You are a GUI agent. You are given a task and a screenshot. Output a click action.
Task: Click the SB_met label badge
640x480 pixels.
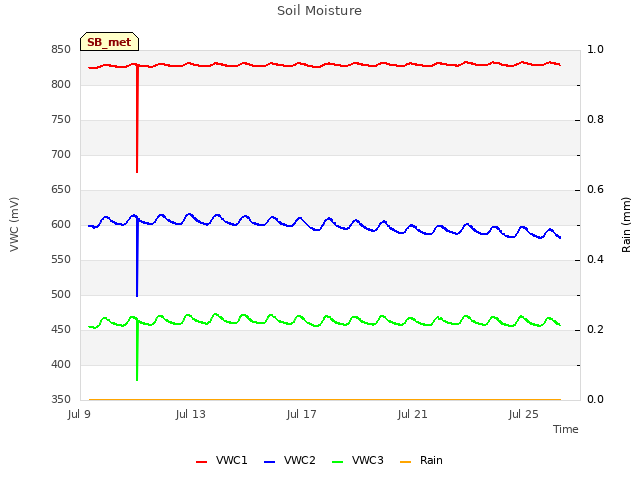(x=109, y=42)
